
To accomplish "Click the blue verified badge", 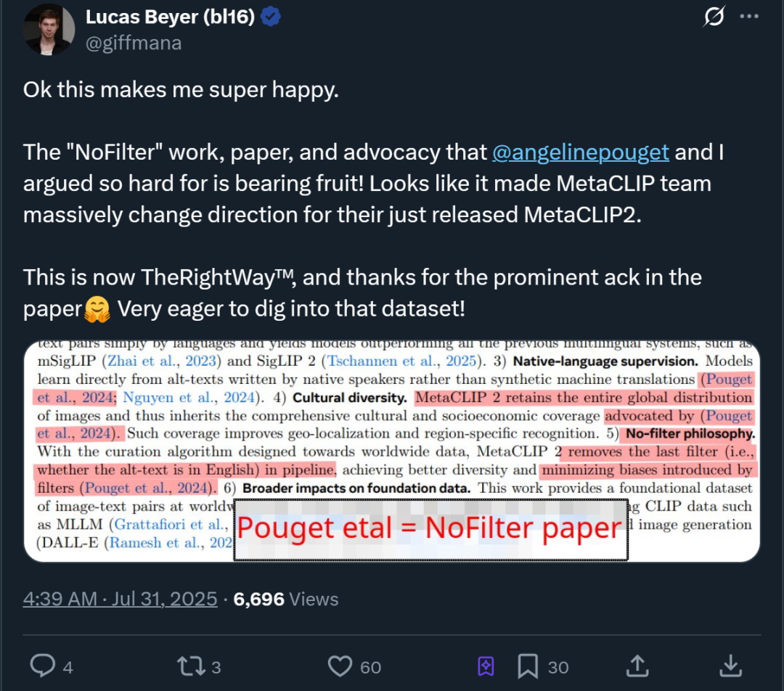I will pos(271,17).
